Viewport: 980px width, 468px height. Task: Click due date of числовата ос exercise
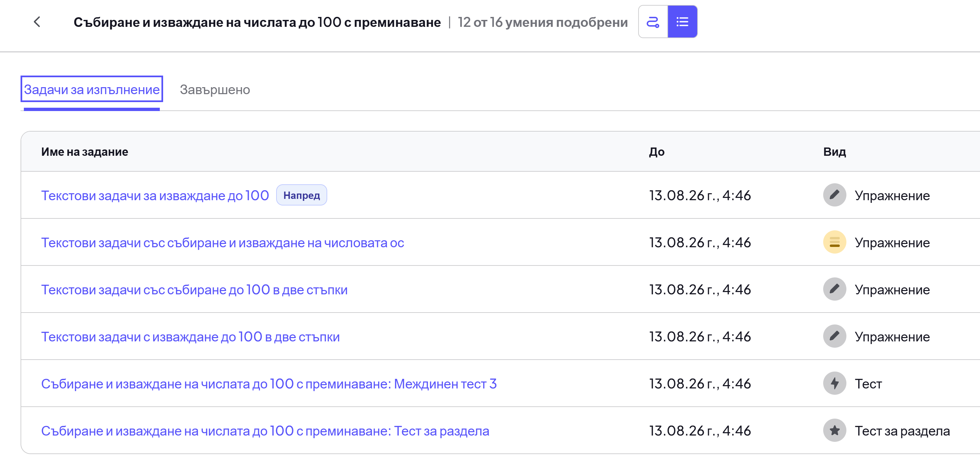tap(700, 242)
